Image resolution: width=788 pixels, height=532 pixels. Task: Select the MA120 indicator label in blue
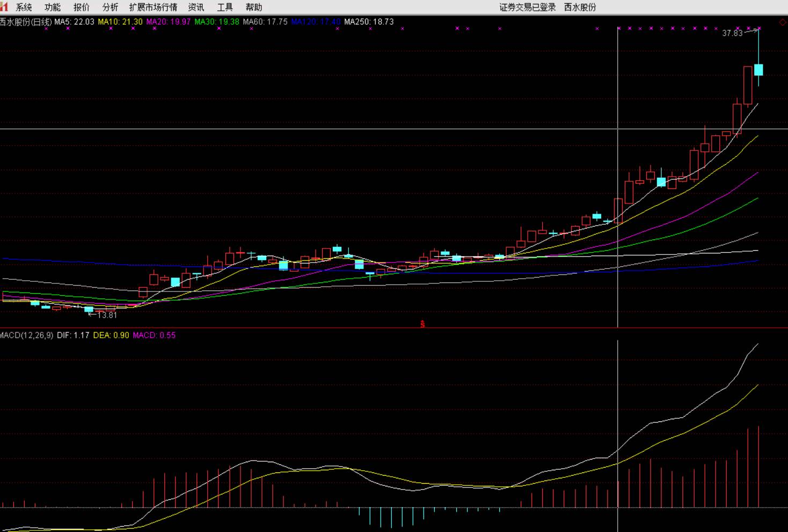point(316,22)
